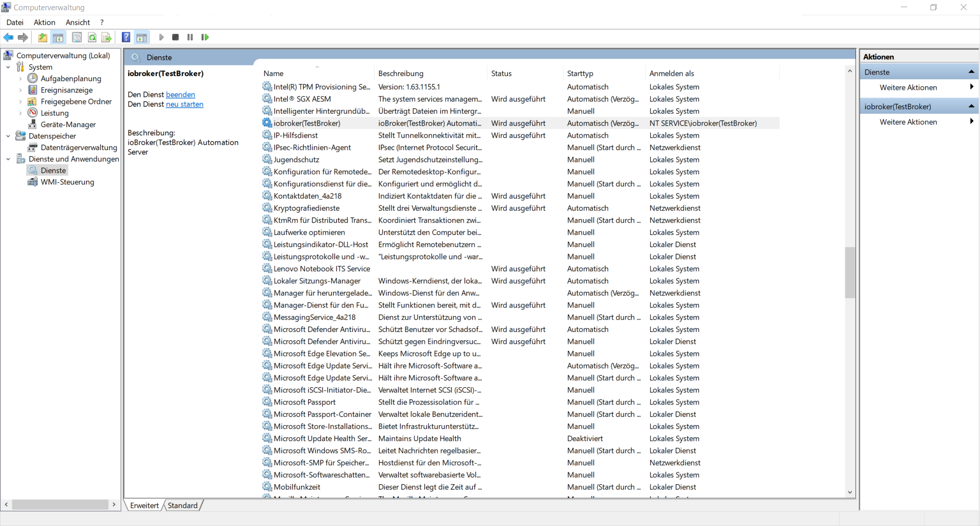Click the tree pane horizontal scroll right arrow
980x526 pixels.
[114, 505]
